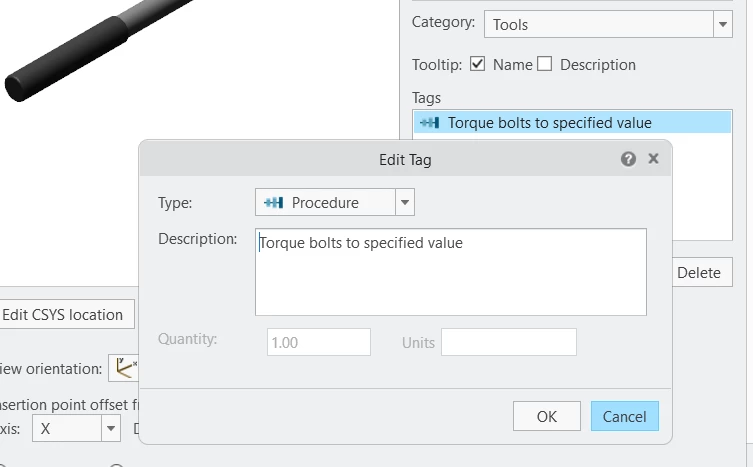Expand the Type dropdown arrow
753x467 pixels.
pyautogui.click(x=405, y=203)
